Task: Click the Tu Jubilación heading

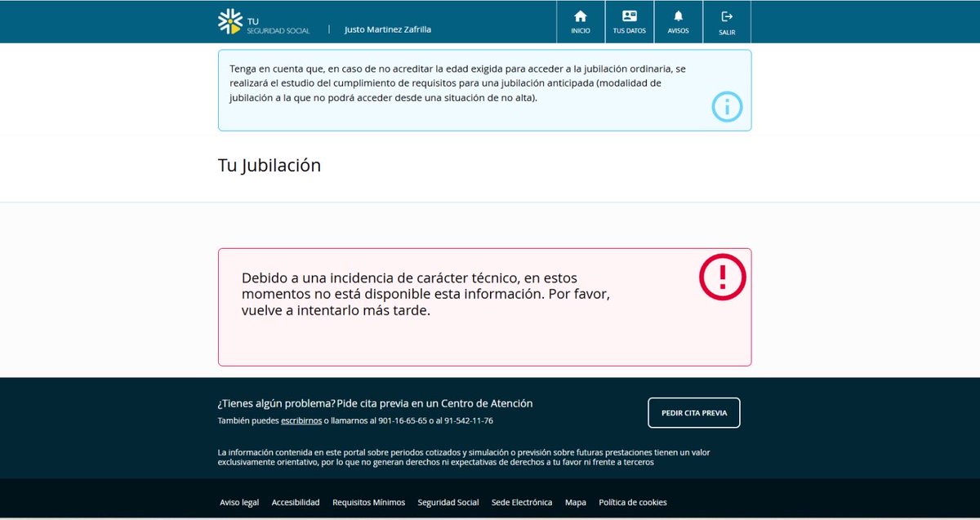Action: 269,166
